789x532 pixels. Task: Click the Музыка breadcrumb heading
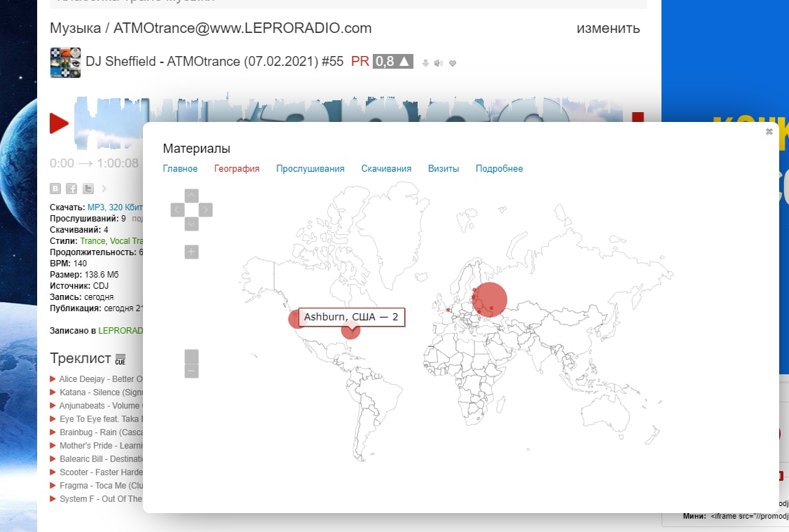(76, 28)
